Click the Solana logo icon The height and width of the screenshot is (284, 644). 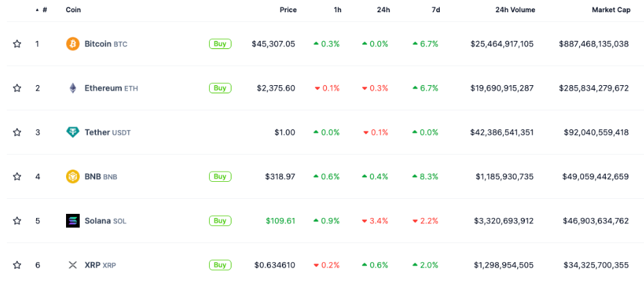pos(72,221)
